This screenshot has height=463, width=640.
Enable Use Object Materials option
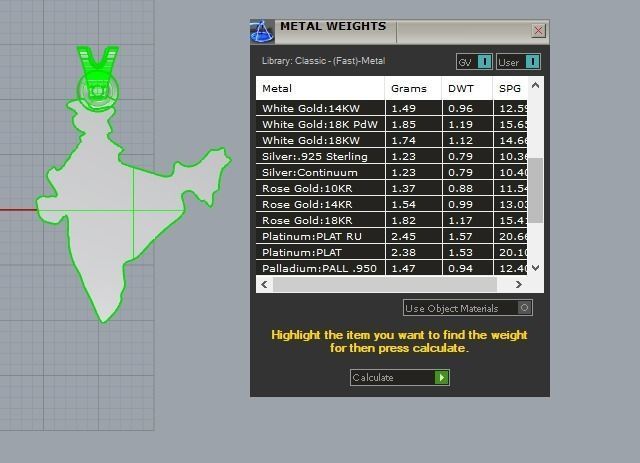click(468, 308)
